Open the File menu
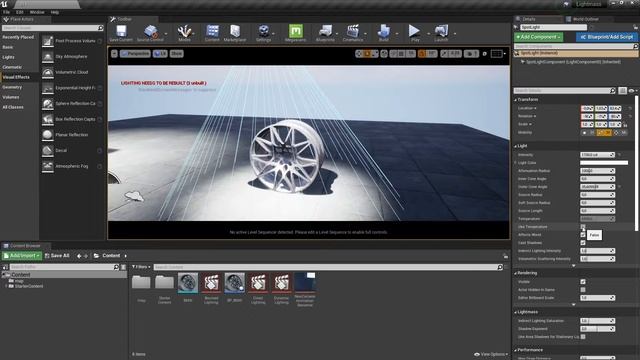The height and width of the screenshot is (360, 640). (7, 12)
